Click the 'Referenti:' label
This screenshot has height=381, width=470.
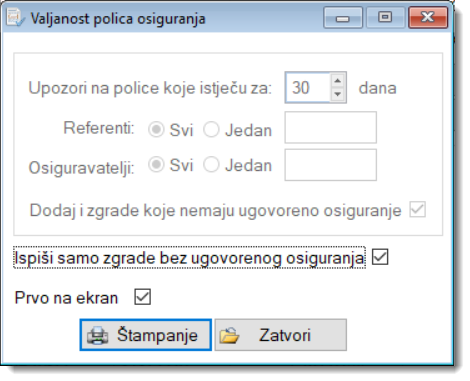pos(99,128)
